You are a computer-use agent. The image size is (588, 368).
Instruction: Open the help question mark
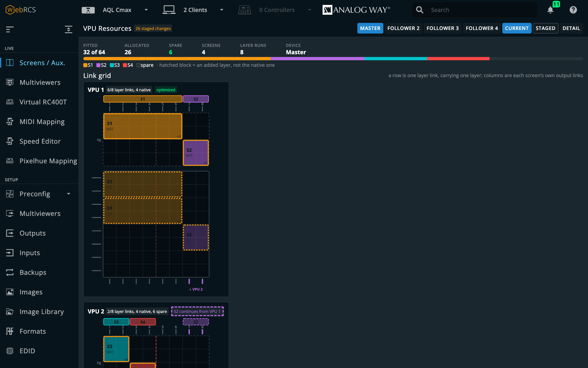click(x=573, y=10)
